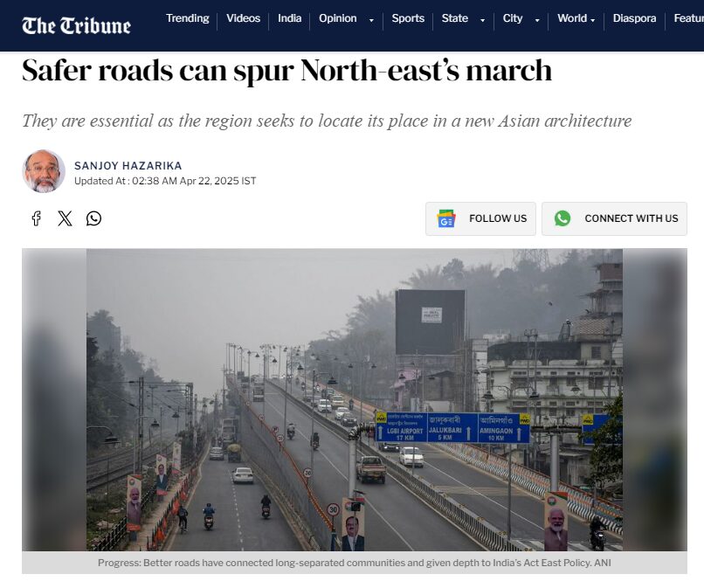Navigate to the Sports section

408,18
